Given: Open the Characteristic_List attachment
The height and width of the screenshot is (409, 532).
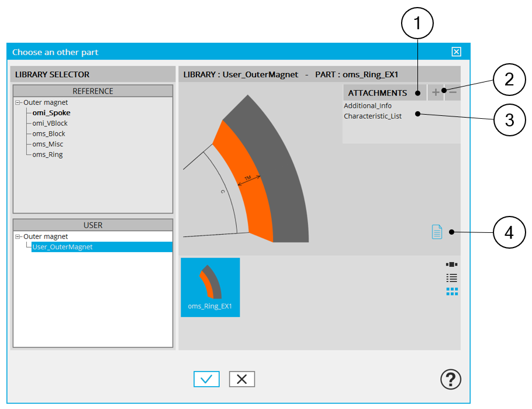Looking at the screenshot, I should click(x=372, y=116).
